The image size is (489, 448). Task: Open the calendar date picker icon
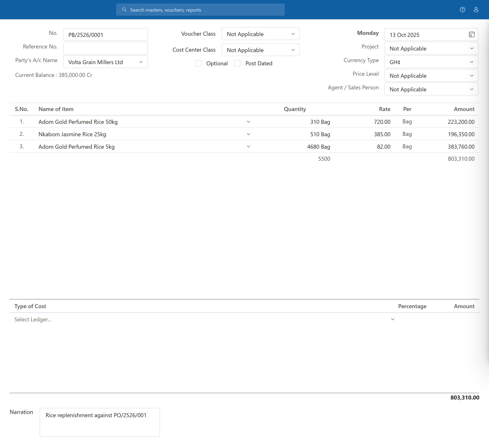472,35
